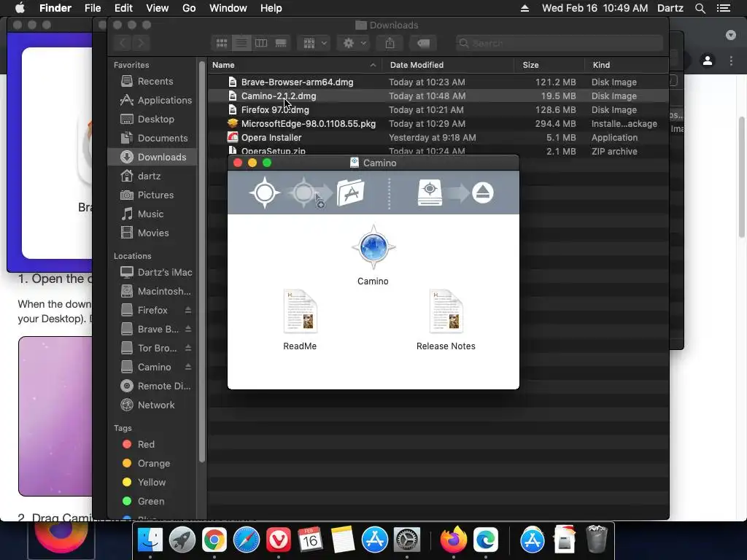The height and width of the screenshot is (560, 747).
Task: Open the Go menu
Action: [x=189, y=8]
